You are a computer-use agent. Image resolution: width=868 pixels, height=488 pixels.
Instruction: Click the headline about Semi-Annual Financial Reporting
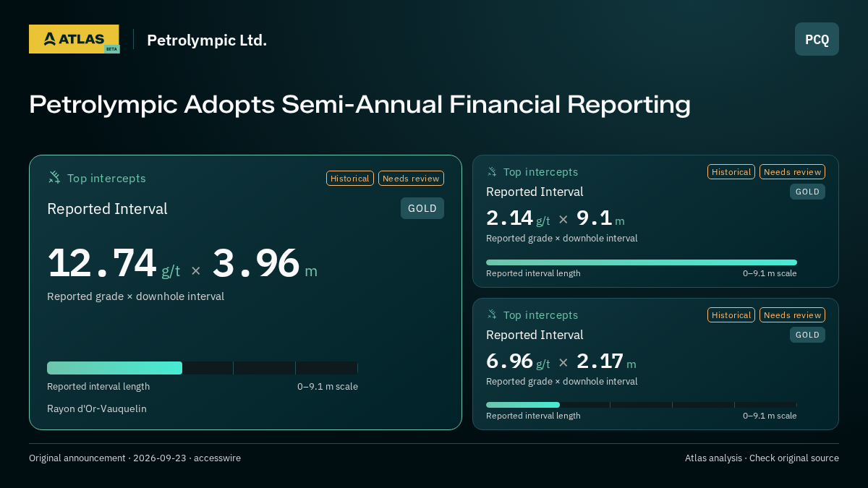pos(359,104)
